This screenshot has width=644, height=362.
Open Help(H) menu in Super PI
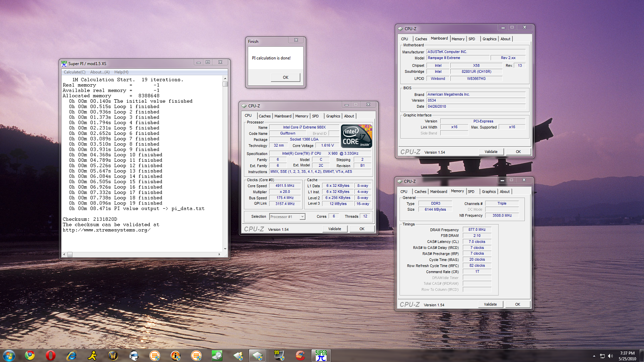pyautogui.click(x=122, y=72)
